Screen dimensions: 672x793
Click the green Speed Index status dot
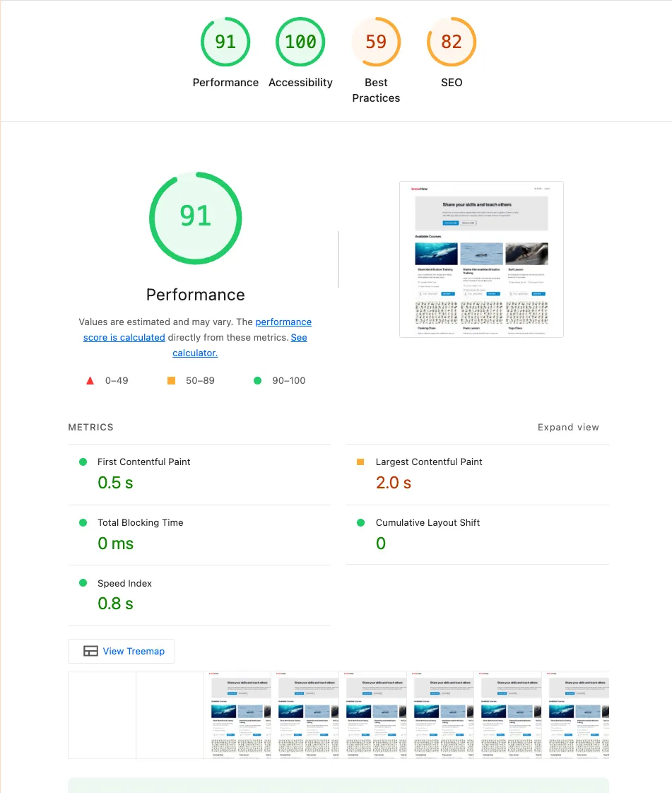(x=83, y=583)
